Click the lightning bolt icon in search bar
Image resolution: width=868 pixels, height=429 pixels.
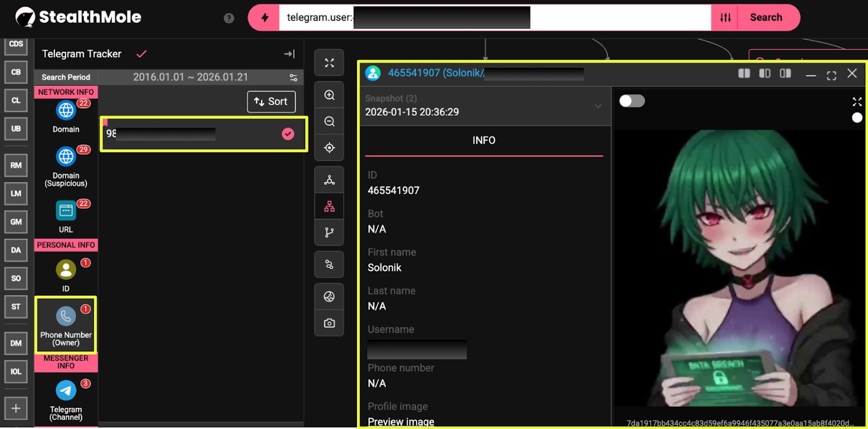click(265, 17)
